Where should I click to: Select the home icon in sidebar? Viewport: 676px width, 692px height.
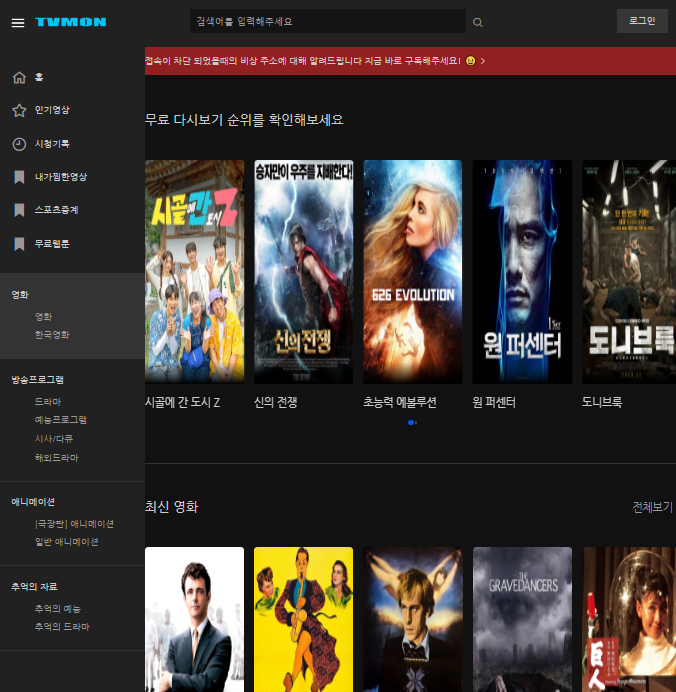pos(19,77)
